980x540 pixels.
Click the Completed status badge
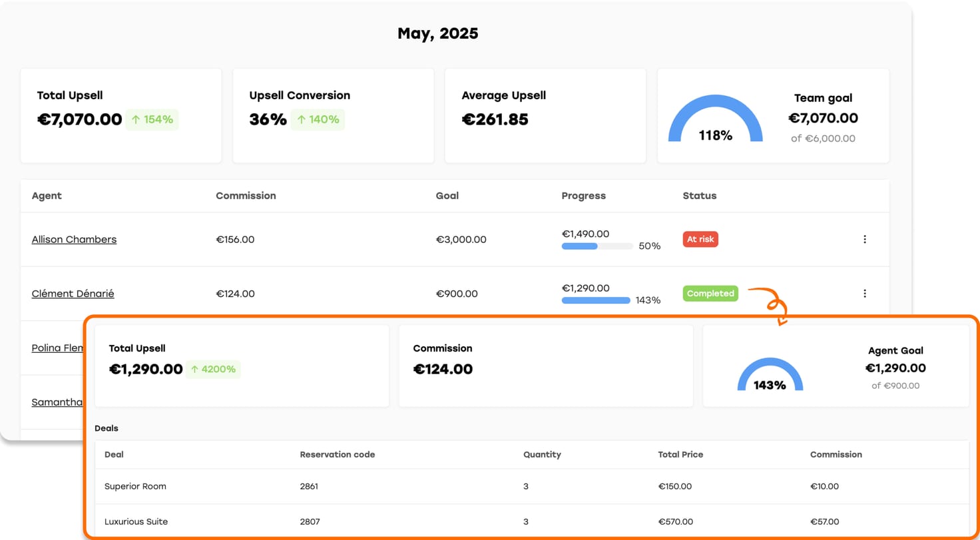(710, 293)
